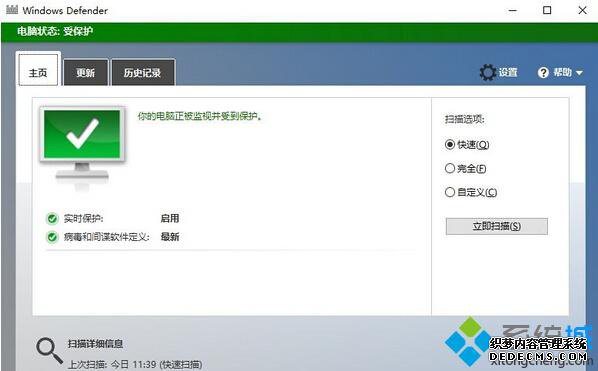
Task: Click the 实时保护: label
Action: click(x=83, y=218)
